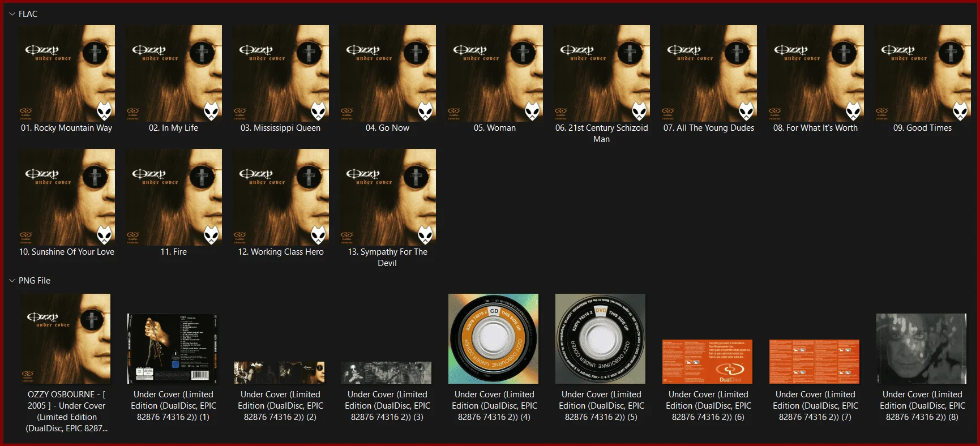Image resolution: width=980 pixels, height=446 pixels.
Task: Click the file name 03. Mississippi Queen
Action: tap(281, 128)
